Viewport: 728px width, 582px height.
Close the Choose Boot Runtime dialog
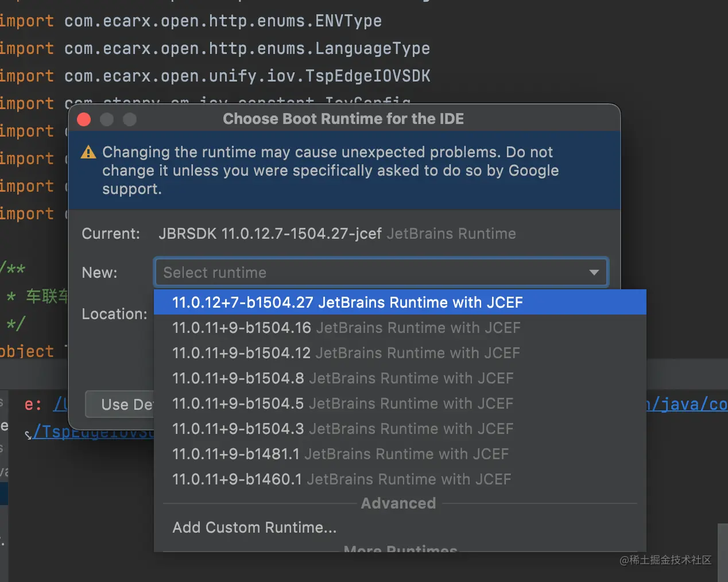coord(84,119)
